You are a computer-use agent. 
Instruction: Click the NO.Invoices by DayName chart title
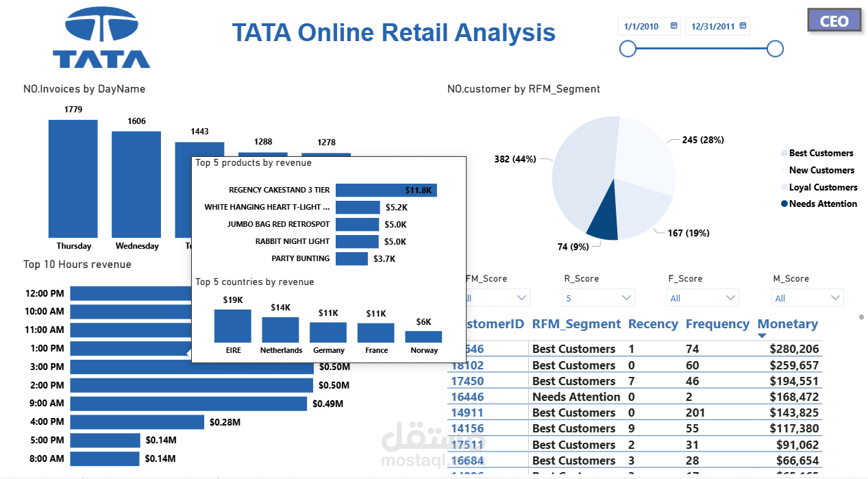(84, 89)
